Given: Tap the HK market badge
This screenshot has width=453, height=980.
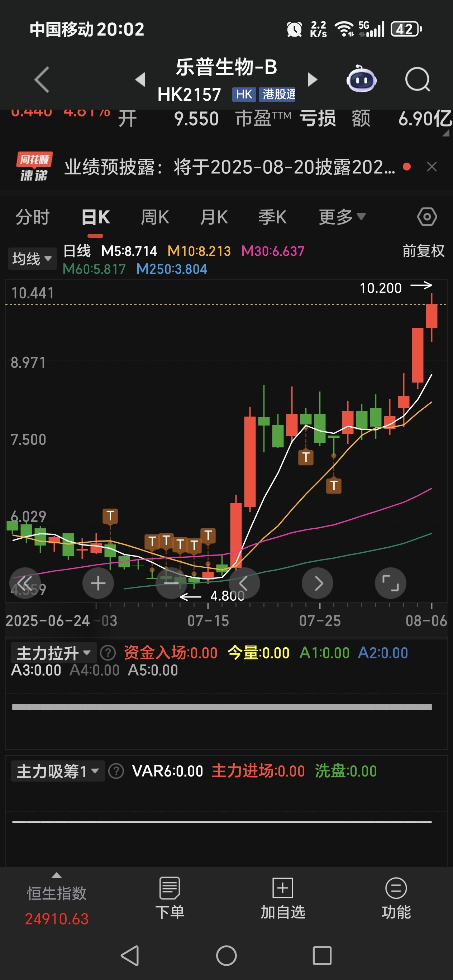Looking at the screenshot, I should pyautogui.click(x=244, y=94).
